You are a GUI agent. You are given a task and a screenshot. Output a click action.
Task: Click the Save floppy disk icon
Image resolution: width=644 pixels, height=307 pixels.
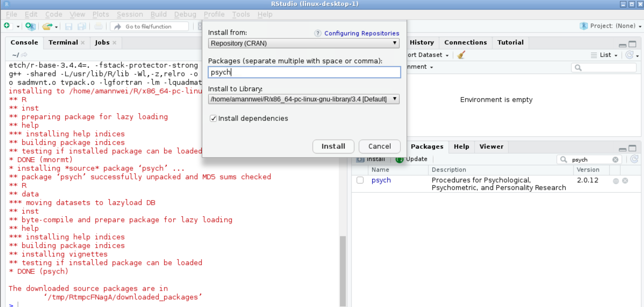[68, 26]
